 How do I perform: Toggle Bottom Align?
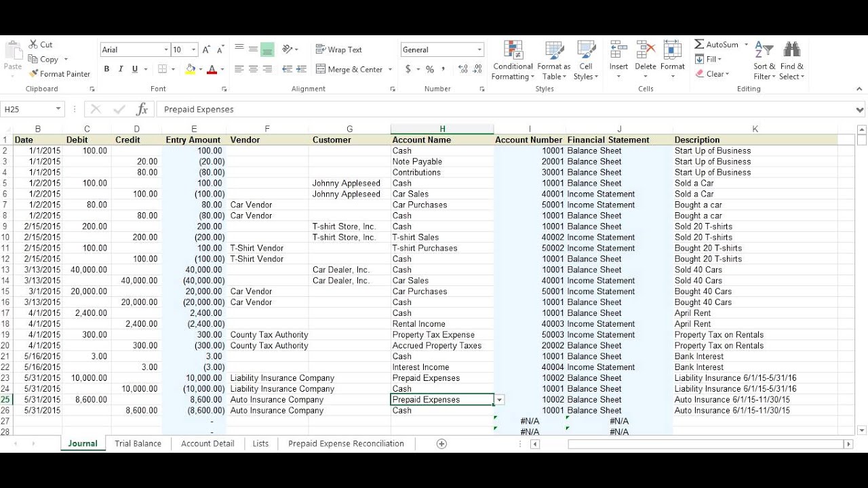click(x=267, y=49)
